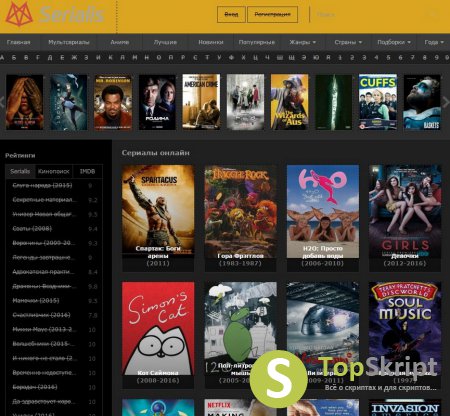Open the Simon's Cat series card
Screen dimensions: 450x416
click(x=158, y=334)
